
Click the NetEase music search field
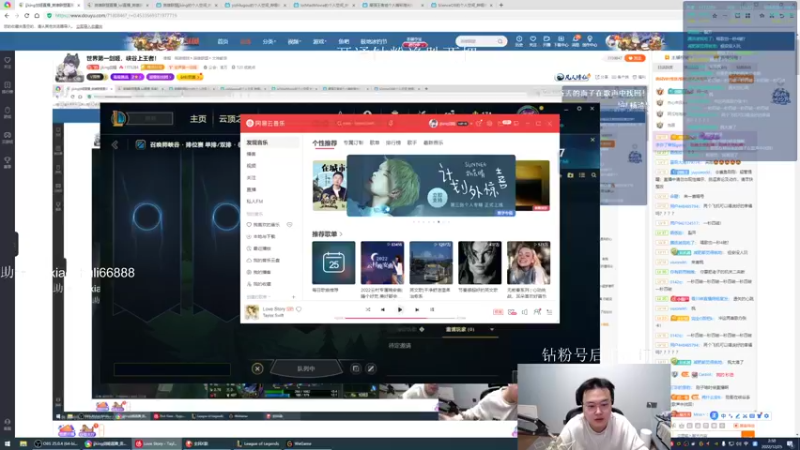tap(358, 123)
